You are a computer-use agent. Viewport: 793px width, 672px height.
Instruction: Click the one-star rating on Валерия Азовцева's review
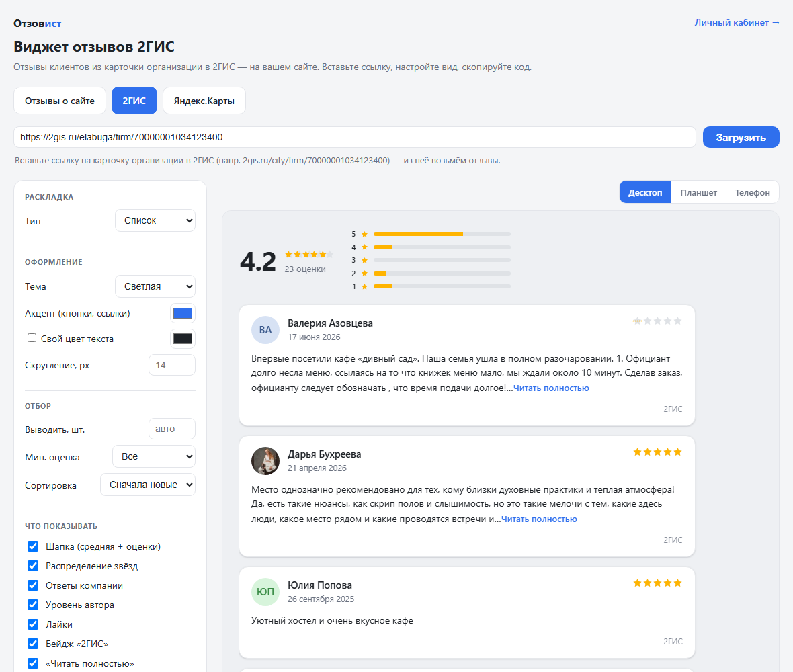657,321
